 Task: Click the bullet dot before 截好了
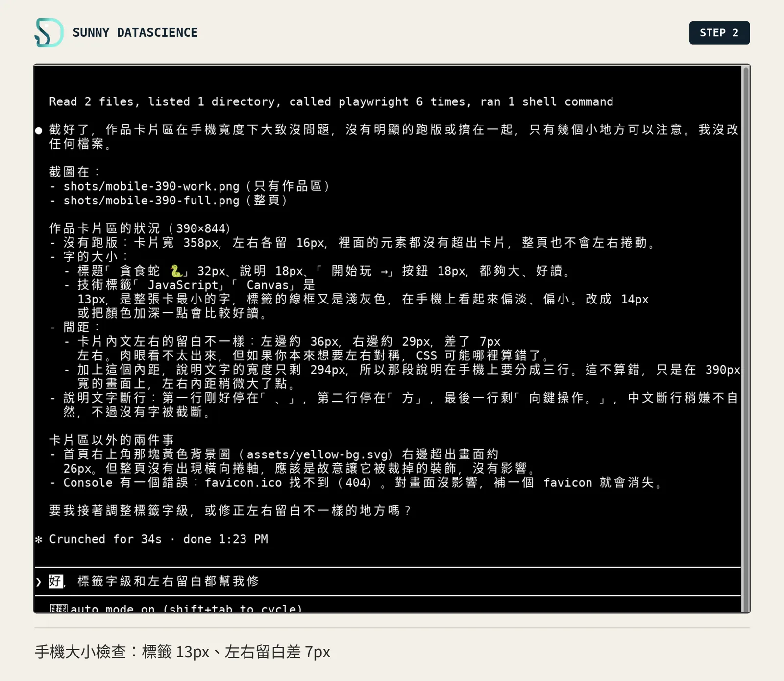click(x=39, y=130)
